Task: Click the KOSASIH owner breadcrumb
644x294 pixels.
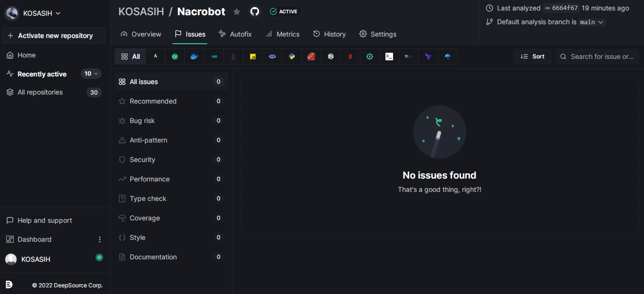Action: coord(141,11)
